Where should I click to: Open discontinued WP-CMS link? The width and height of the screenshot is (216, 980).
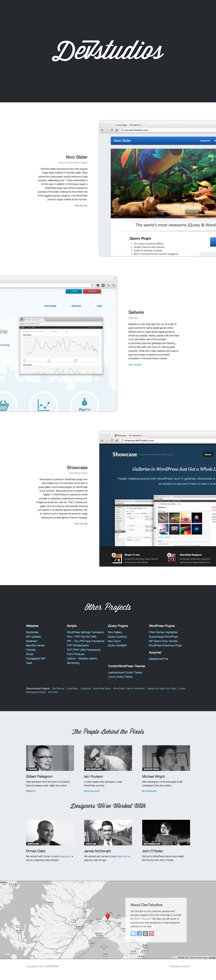pyautogui.click(x=53, y=692)
